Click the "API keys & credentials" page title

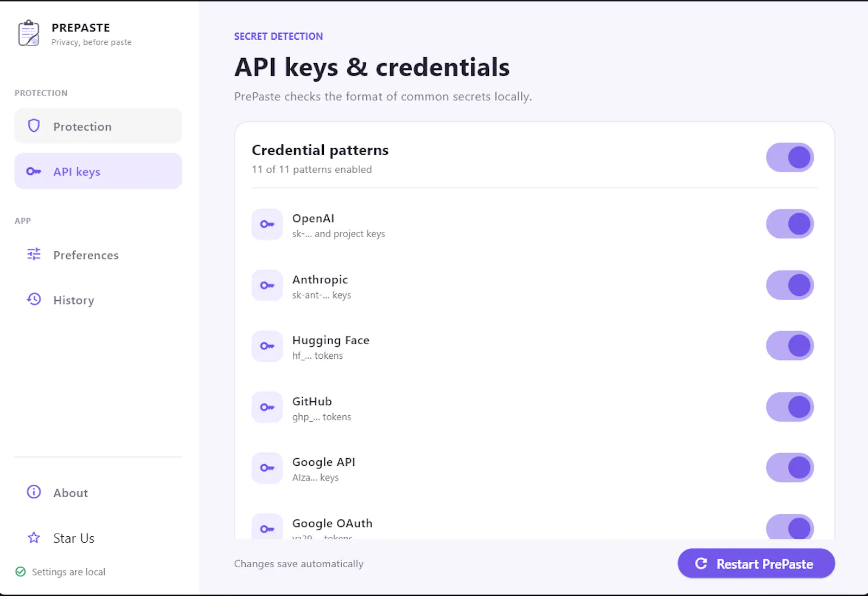tap(372, 67)
